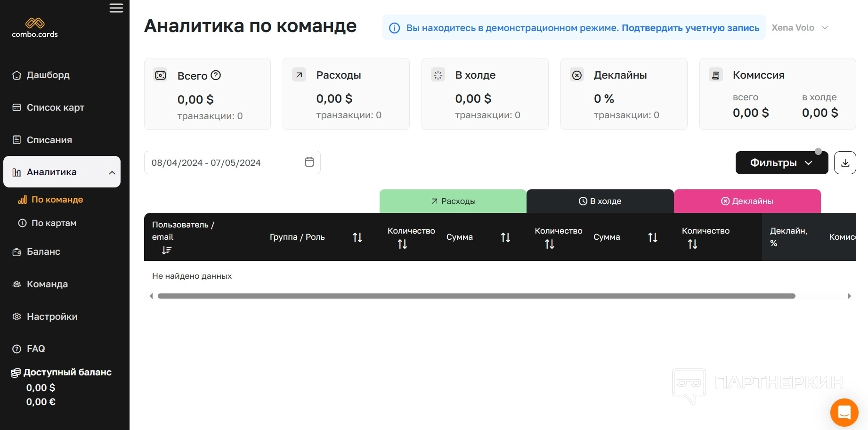868x430 pixels.
Task: Go to Список карт in sidebar
Action: [x=55, y=107]
